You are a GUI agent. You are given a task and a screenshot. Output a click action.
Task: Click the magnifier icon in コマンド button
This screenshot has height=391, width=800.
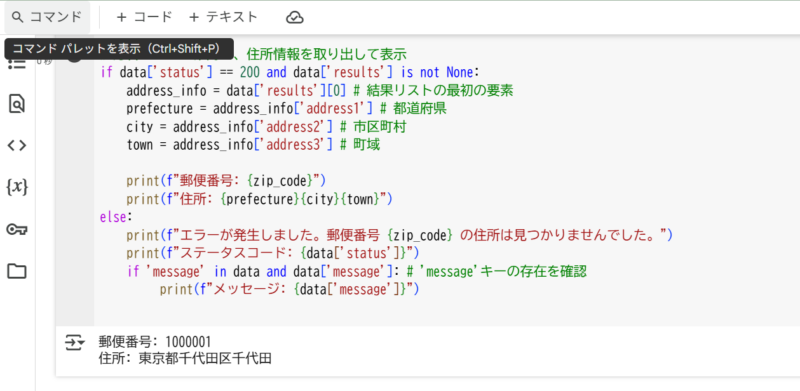(x=18, y=17)
